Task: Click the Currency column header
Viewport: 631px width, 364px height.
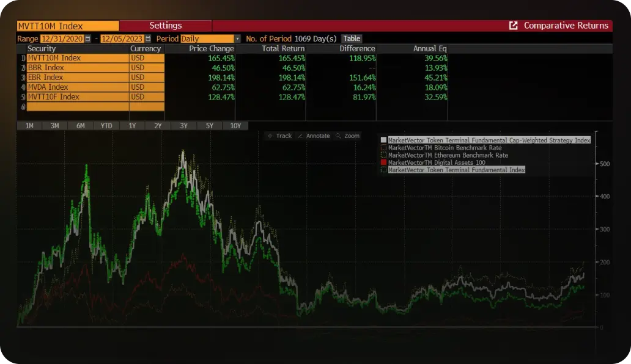Action: coord(146,48)
